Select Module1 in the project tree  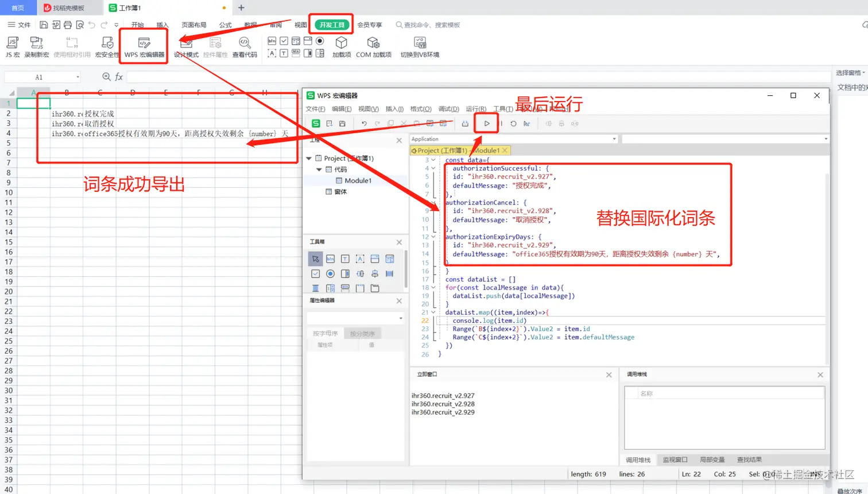(x=358, y=180)
